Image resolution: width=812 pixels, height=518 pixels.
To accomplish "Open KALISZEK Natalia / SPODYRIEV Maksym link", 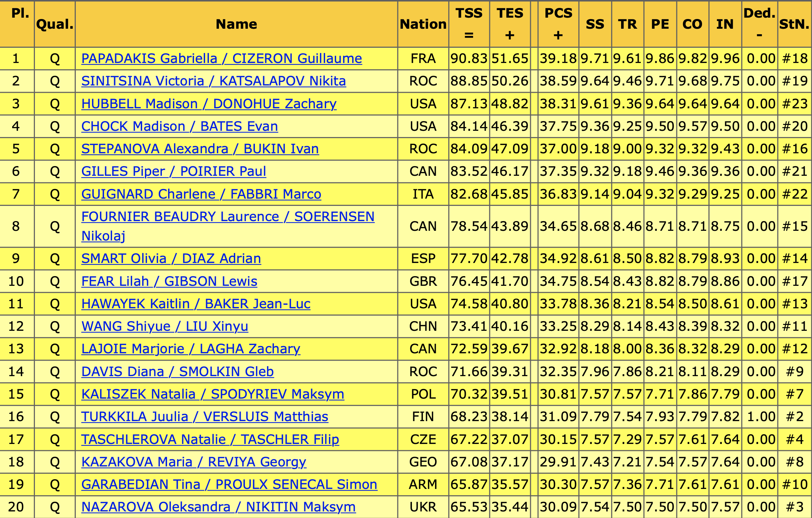I will 212,394.
